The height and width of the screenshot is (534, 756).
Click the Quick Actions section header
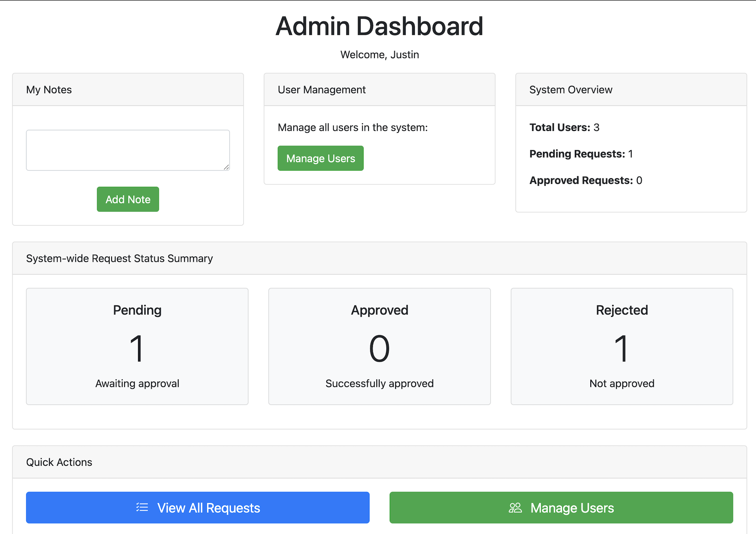(x=59, y=462)
